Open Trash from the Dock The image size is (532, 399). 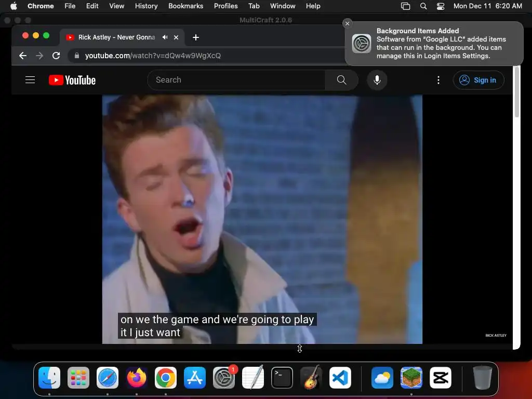point(483,378)
